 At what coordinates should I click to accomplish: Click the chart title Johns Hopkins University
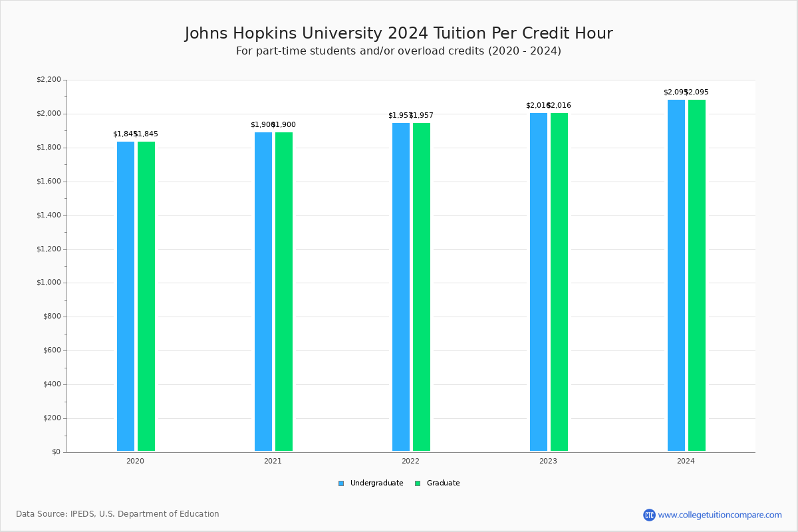398,33
